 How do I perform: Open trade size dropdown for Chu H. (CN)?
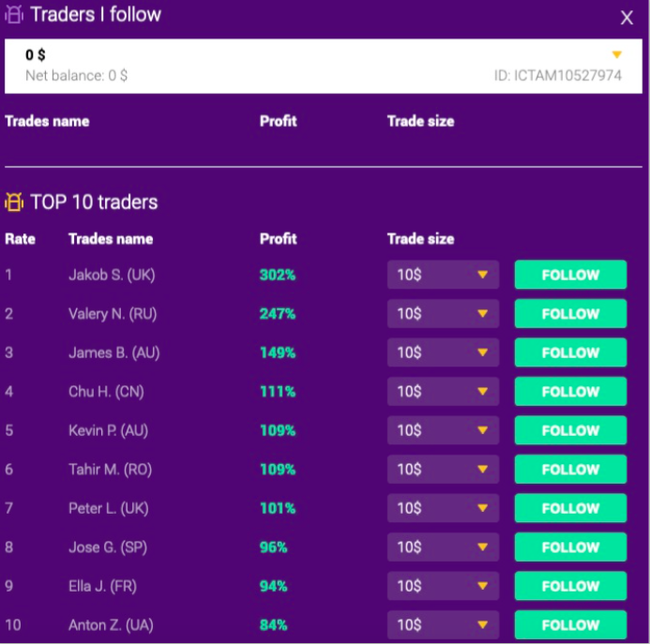pos(443,392)
